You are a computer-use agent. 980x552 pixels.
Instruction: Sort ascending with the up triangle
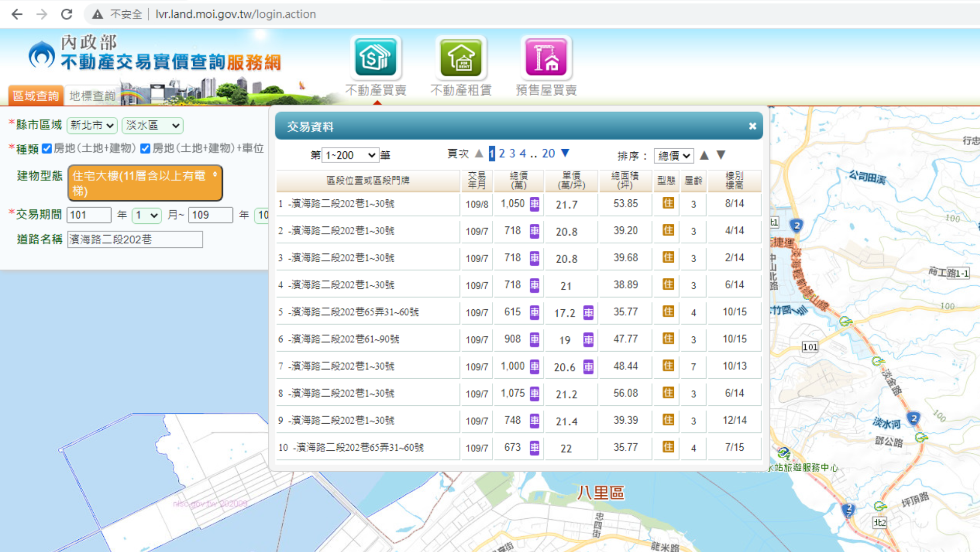pyautogui.click(x=704, y=155)
